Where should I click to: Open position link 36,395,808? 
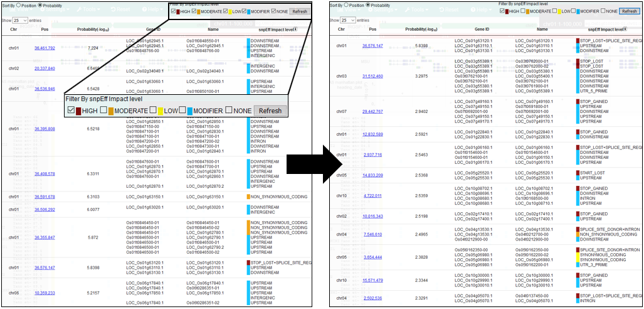(x=45, y=129)
